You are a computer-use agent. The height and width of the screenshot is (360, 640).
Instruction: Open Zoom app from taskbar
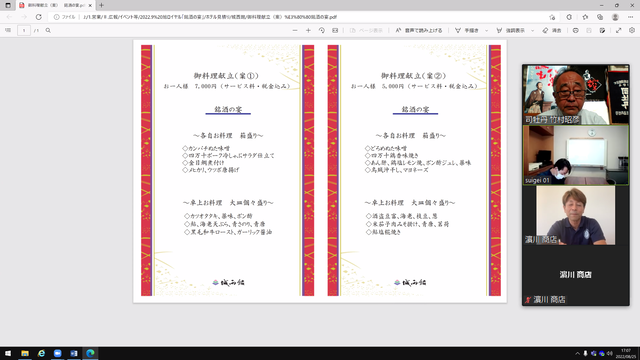58,353
